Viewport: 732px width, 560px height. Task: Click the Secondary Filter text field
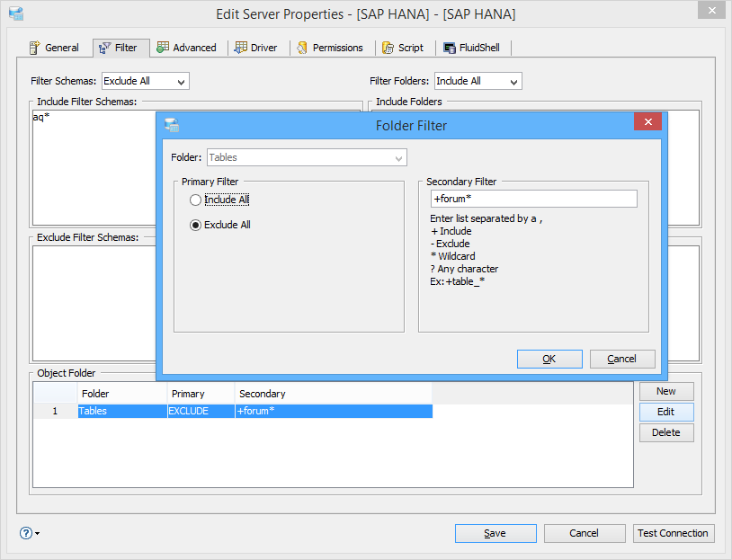tap(533, 199)
